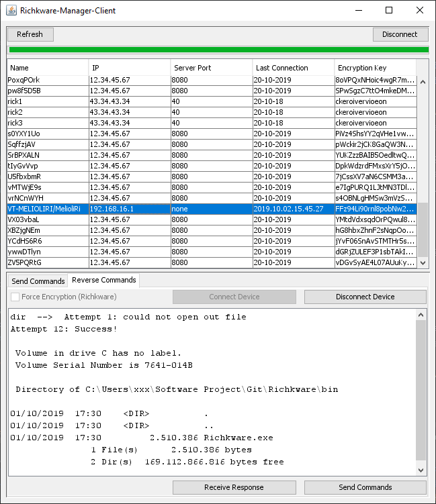Image resolution: width=436 pixels, height=504 pixels.
Task: Switch to the Send Commands tab
Action: tap(38, 281)
